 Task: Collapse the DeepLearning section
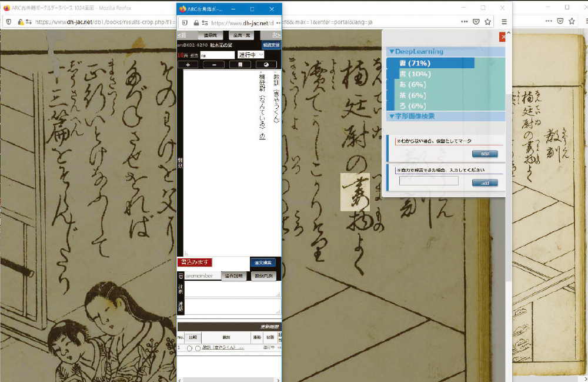[446, 51]
